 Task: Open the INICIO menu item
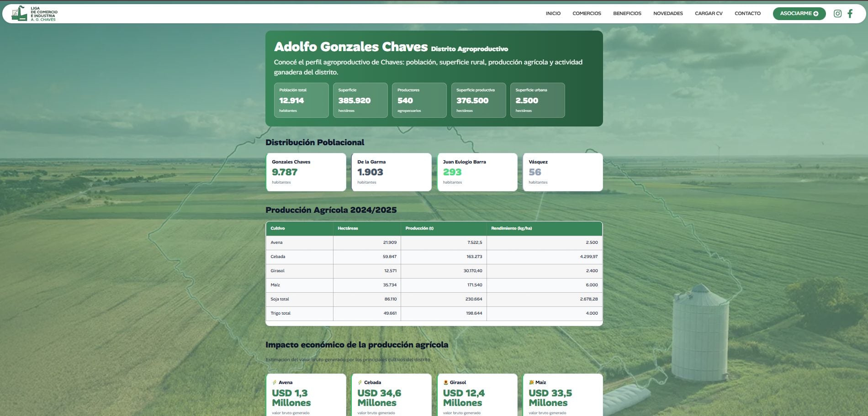553,14
